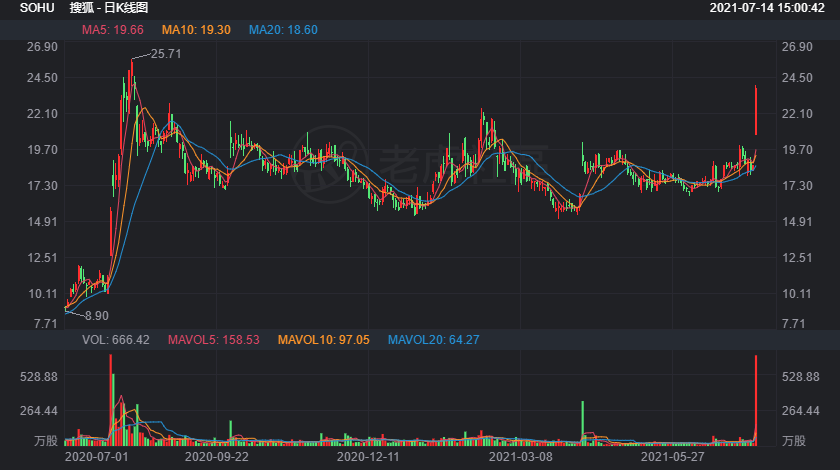Click the right axis 7.71 price label

(794, 324)
